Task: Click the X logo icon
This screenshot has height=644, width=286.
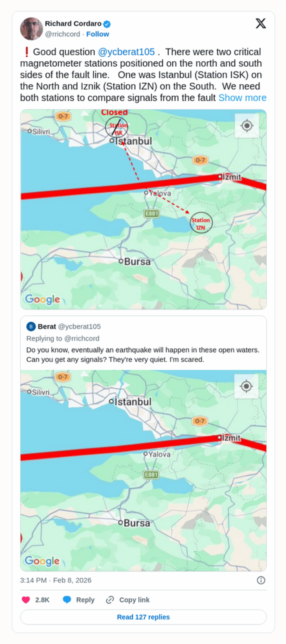Action: (261, 24)
